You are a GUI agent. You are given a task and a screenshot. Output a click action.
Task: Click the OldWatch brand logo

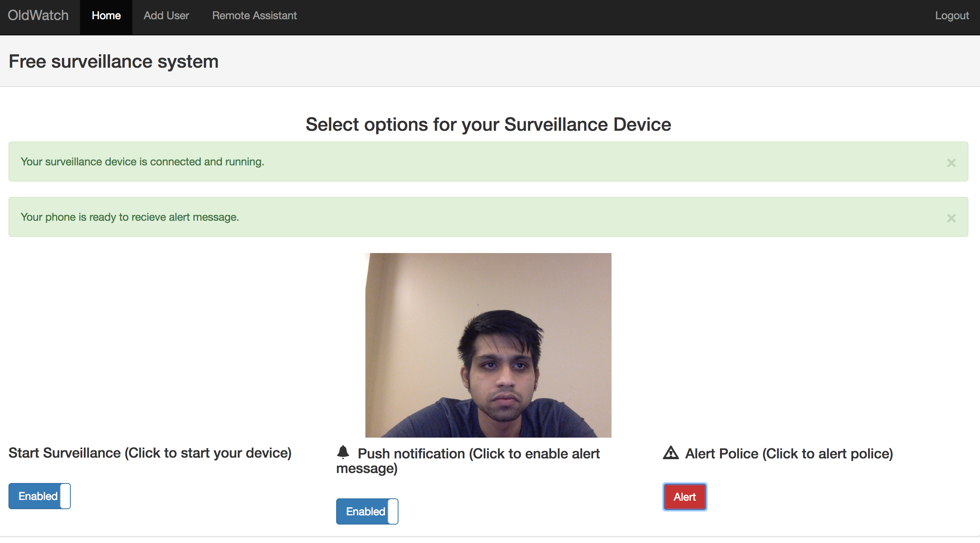click(x=38, y=16)
